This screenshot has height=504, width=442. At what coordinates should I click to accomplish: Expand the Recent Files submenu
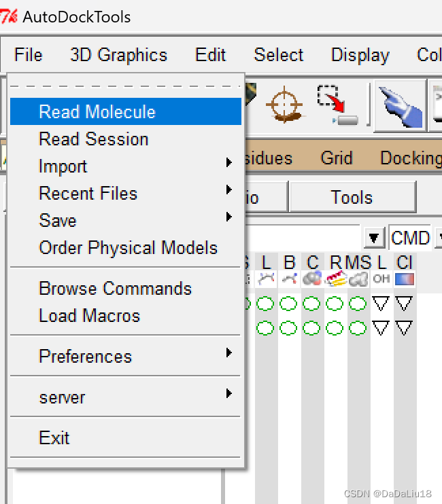pos(125,193)
